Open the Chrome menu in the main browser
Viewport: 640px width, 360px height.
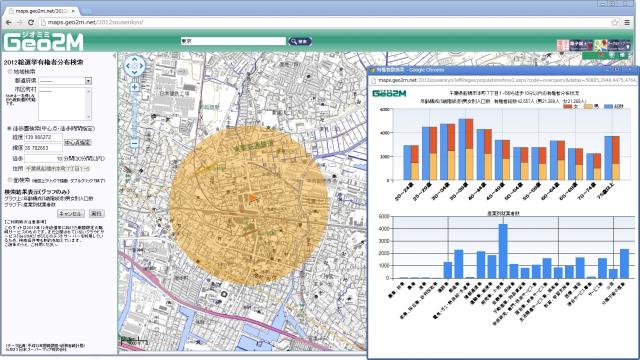pyautogui.click(x=627, y=22)
